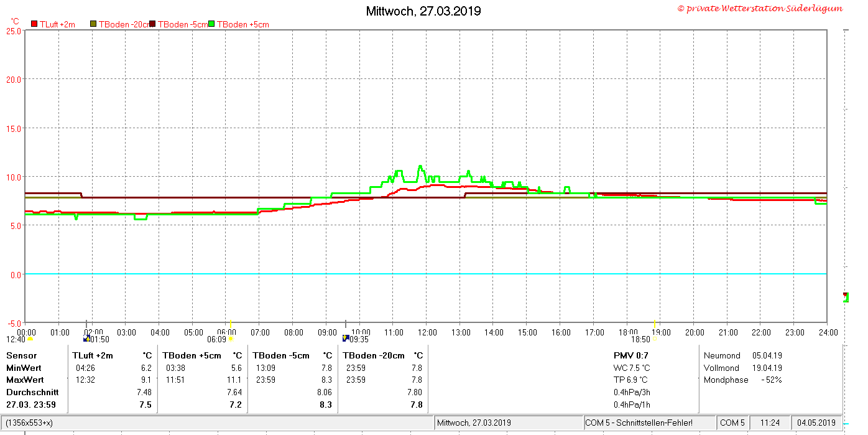Select the COM 5 status bar panel
Image resolution: width=868 pixels, height=435 pixels.
point(732,423)
